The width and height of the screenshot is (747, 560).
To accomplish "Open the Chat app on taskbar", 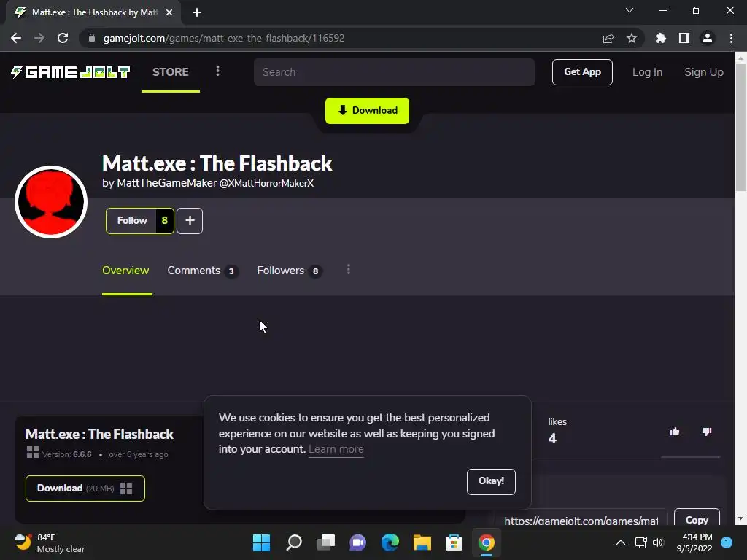I will click(x=357, y=542).
